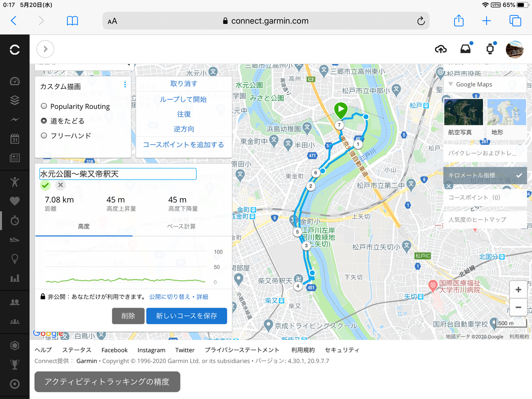Image resolution: width=532 pixels, height=399 pixels.
Task: Reload the page in address bar
Action: click(x=421, y=21)
